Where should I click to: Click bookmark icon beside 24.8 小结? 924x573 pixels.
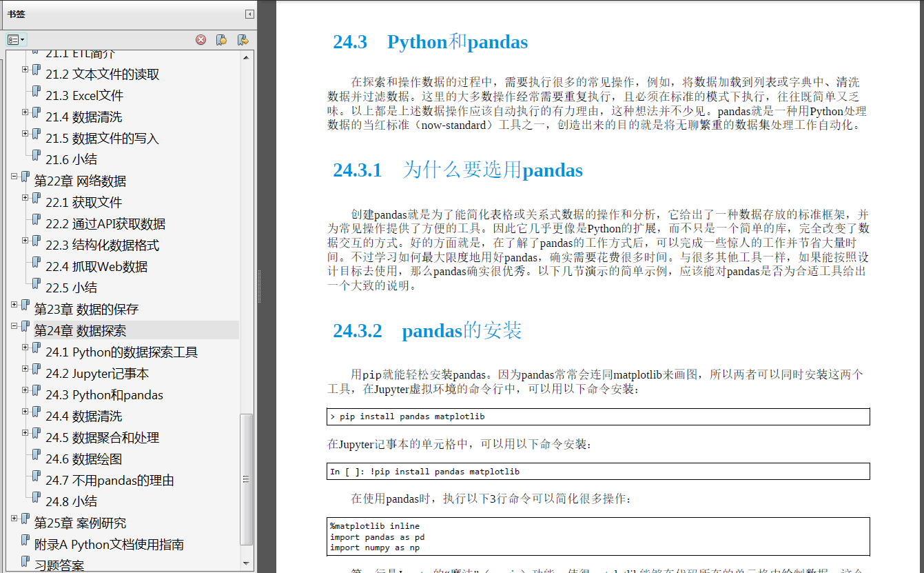pos(37,498)
